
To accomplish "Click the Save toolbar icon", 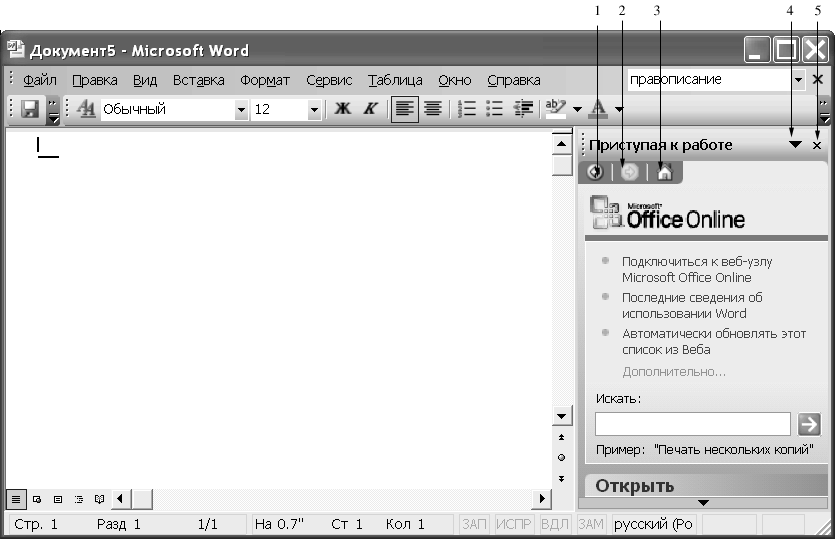I will (30, 109).
